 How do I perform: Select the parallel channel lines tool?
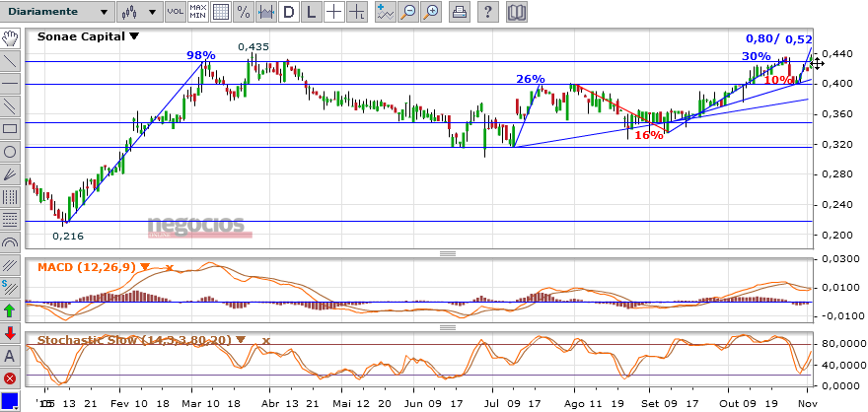(x=10, y=106)
